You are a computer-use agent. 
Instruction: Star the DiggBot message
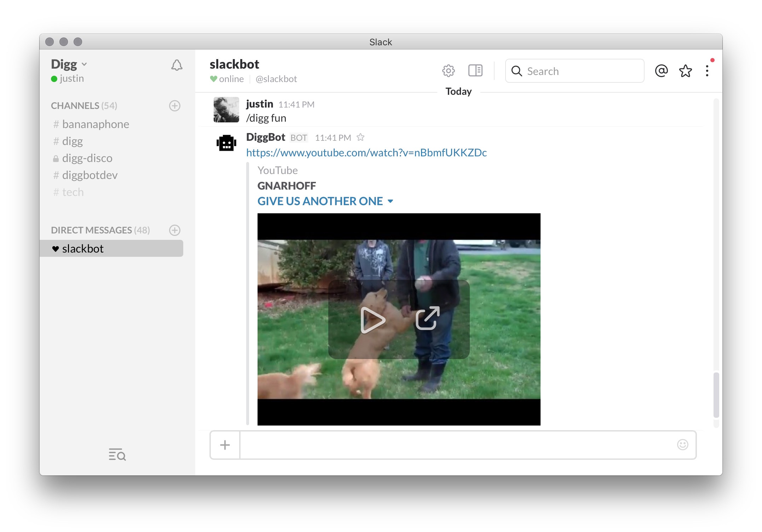coord(360,137)
